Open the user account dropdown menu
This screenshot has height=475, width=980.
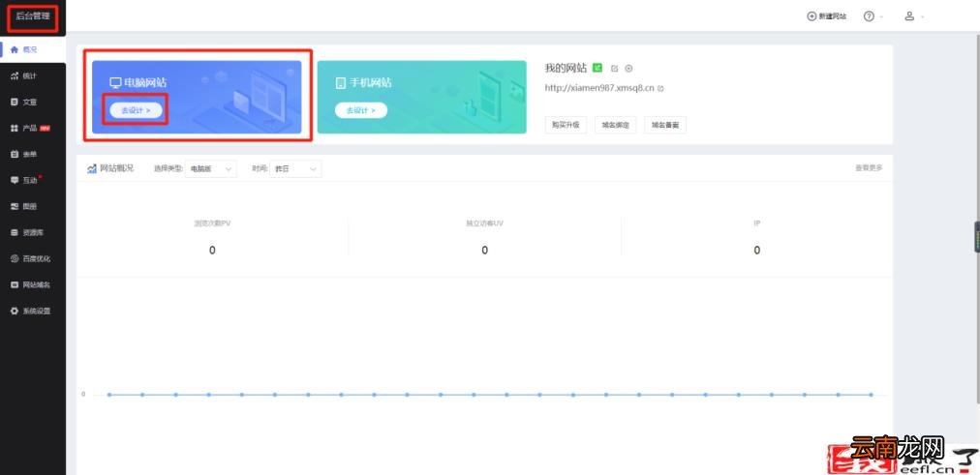(914, 16)
